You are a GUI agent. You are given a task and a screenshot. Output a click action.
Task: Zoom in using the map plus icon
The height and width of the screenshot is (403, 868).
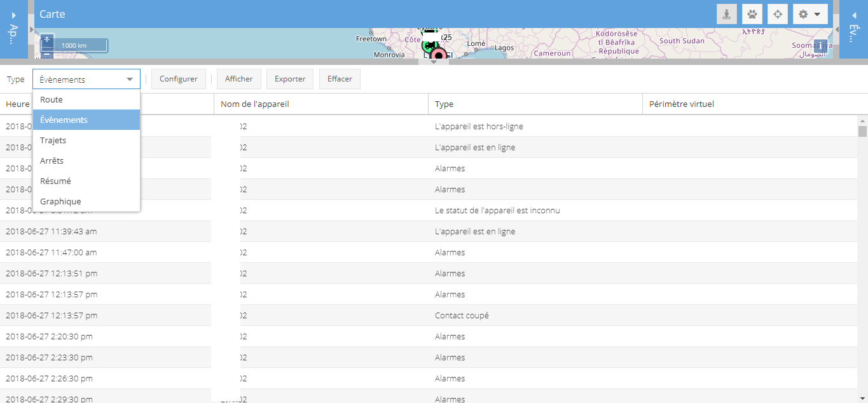46,39
